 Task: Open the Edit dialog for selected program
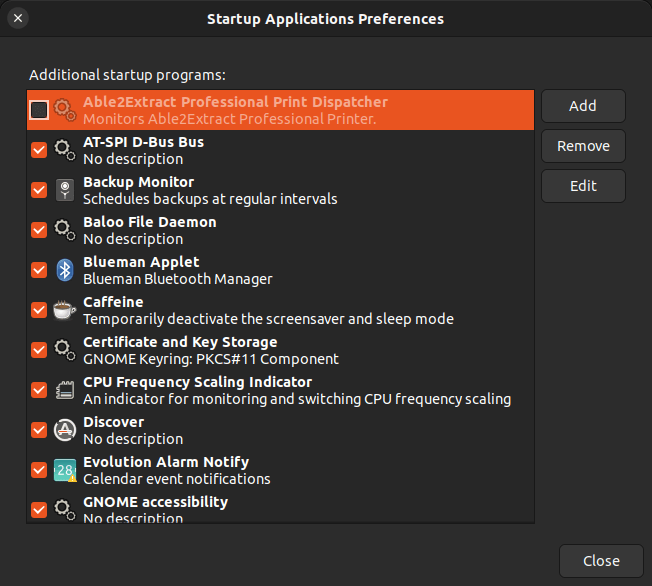tap(583, 186)
